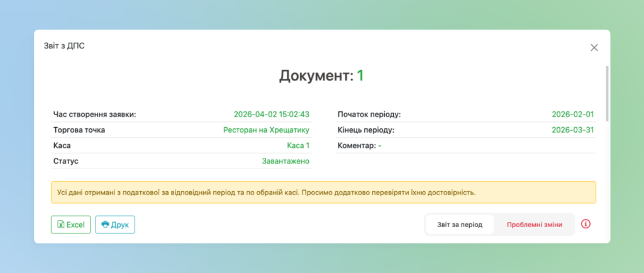Click the period end date 2026-03-31

(572, 130)
